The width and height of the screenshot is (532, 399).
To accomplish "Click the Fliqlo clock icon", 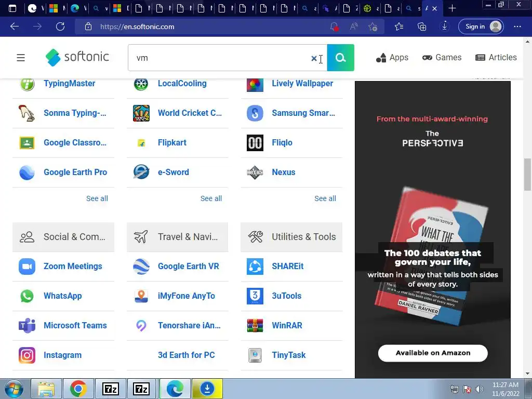I will click(x=255, y=143).
